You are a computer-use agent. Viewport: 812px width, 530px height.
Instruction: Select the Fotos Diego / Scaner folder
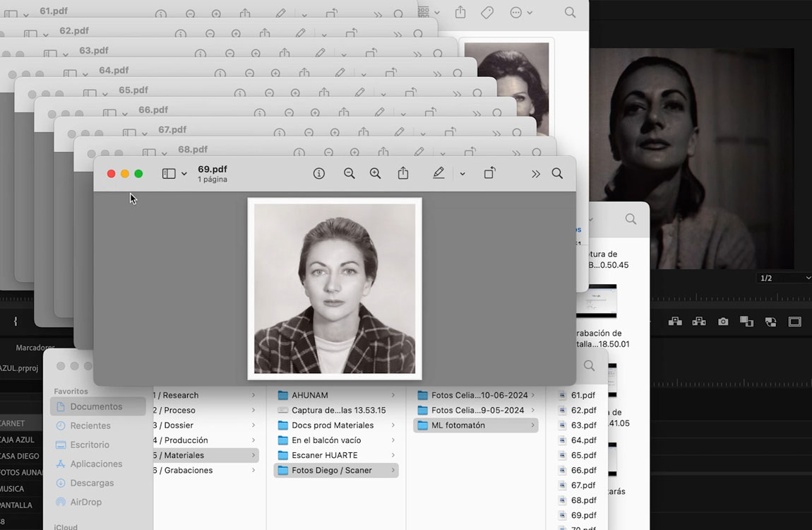(x=332, y=470)
